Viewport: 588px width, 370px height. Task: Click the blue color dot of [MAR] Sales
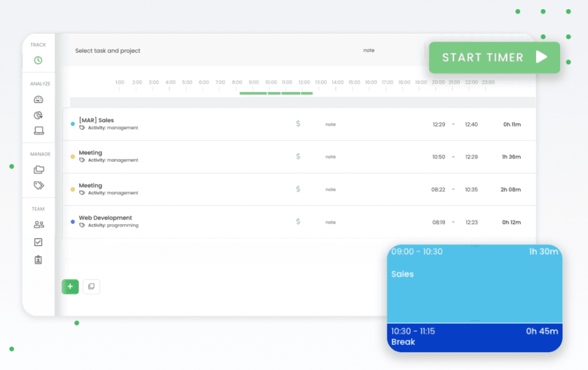point(73,124)
